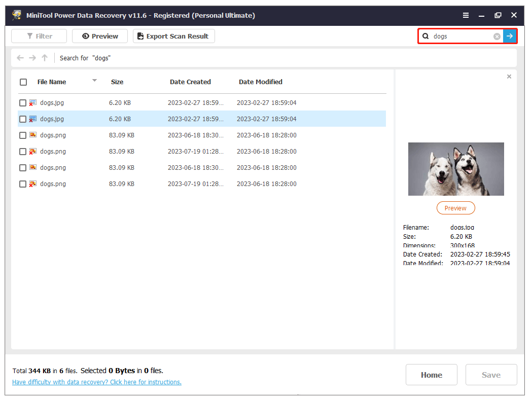Screen dimensions: 532x401
Task: Submit the search via the blue arrow icon
Action: pos(510,36)
